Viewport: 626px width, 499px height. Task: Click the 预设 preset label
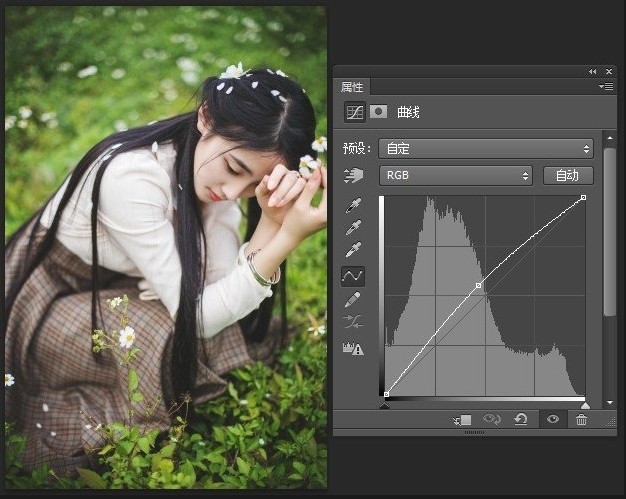[357, 149]
